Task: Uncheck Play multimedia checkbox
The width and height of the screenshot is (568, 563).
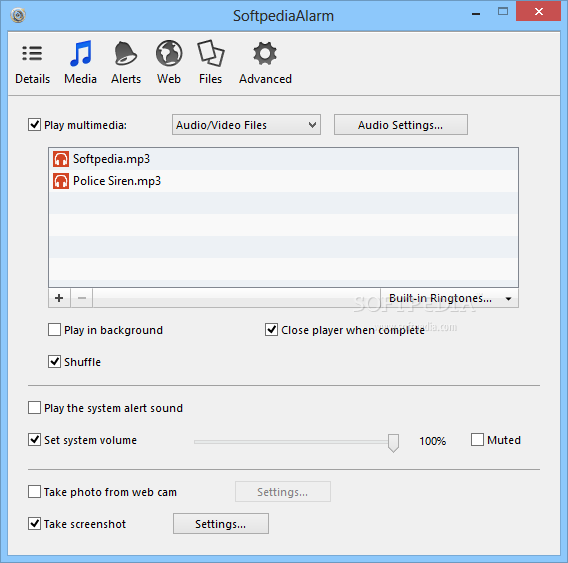Action: (34, 125)
